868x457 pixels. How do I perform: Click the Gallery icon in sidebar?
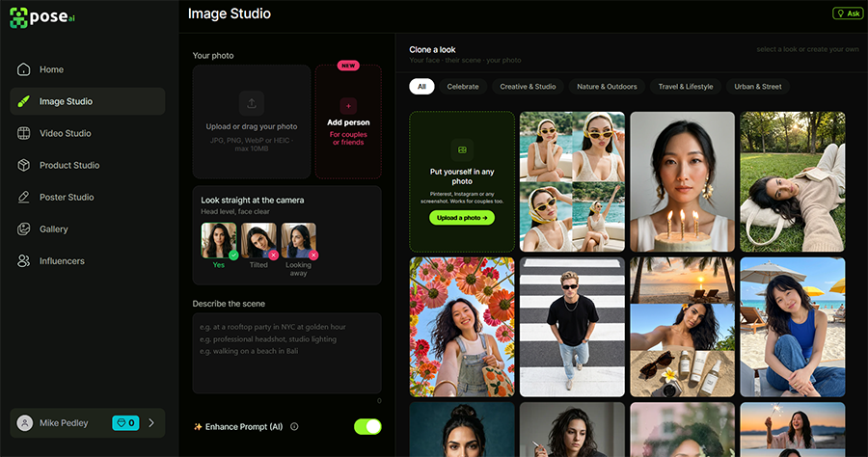(23, 229)
